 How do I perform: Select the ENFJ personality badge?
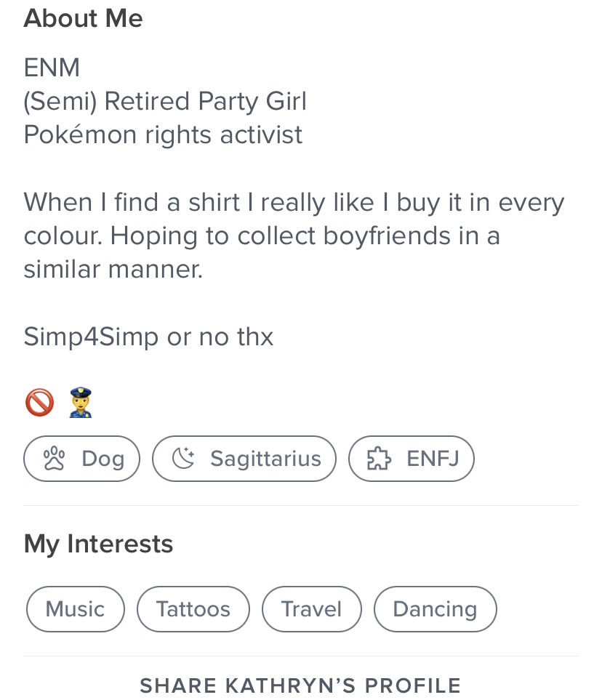[412, 459]
